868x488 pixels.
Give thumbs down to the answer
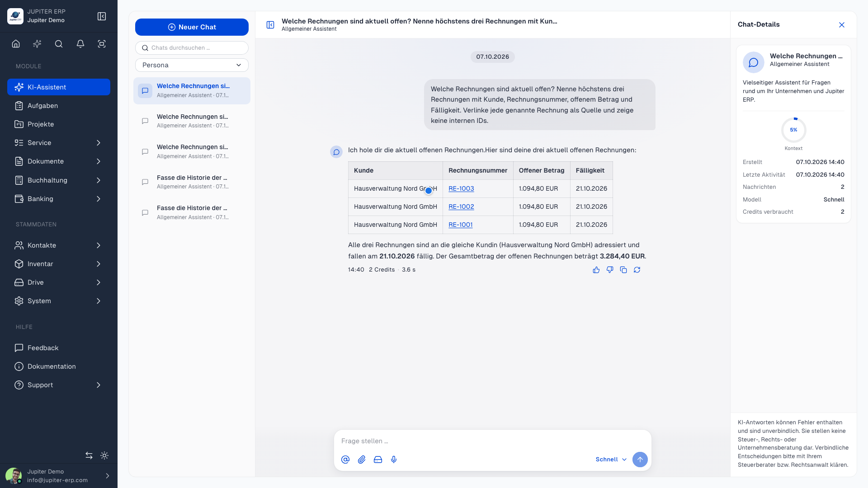(610, 270)
